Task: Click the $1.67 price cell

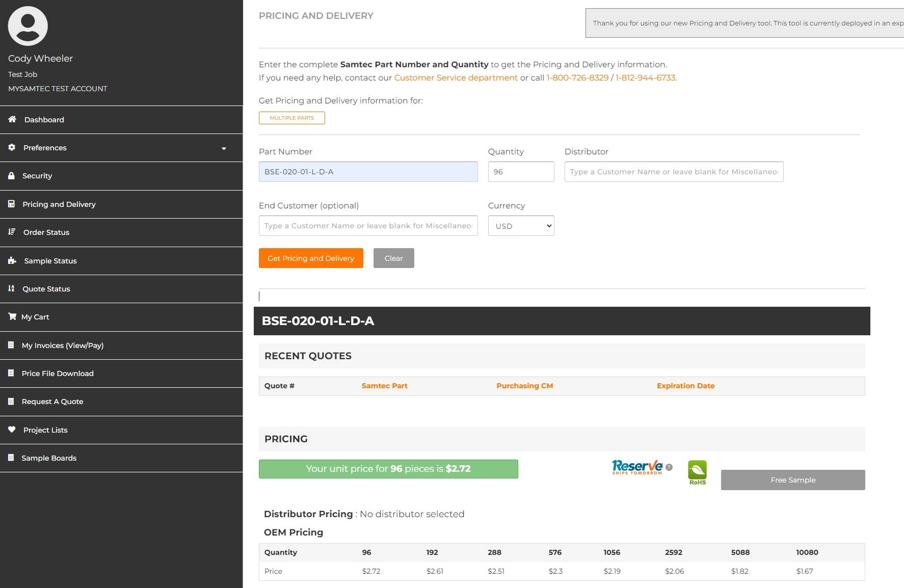Action: 805,571
